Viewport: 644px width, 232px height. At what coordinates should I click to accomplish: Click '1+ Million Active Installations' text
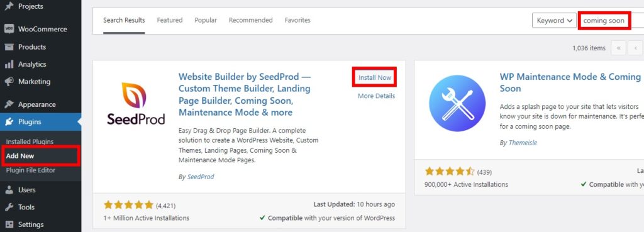point(147,218)
